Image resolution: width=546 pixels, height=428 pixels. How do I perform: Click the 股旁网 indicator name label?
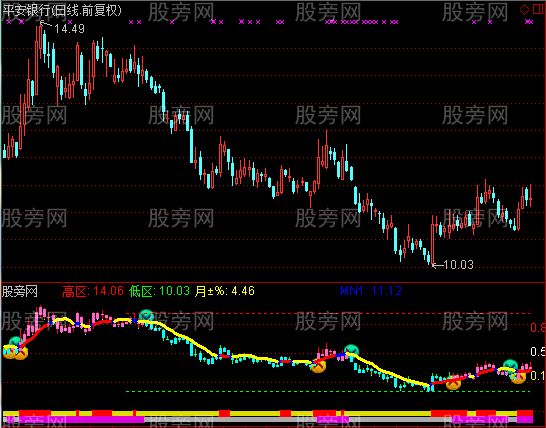[20, 291]
